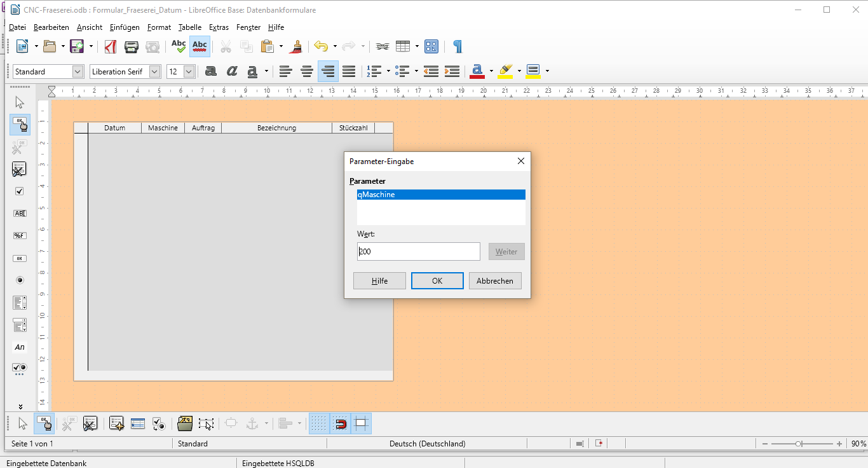Click the Check Box control in sidebar
The image size is (868, 468).
pos(20,191)
